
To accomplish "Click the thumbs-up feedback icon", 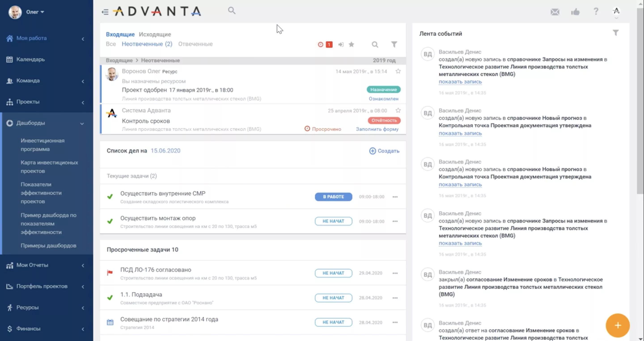I will [x=575, y=12].
